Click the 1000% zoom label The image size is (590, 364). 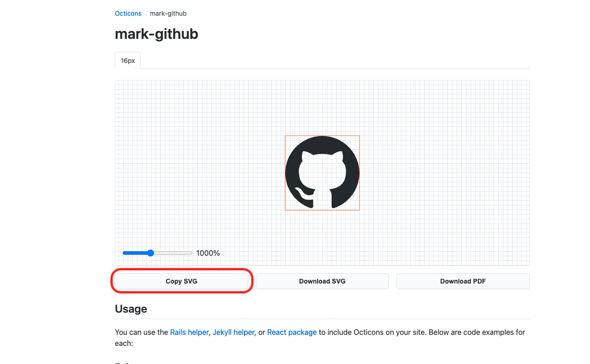point(208,253)
